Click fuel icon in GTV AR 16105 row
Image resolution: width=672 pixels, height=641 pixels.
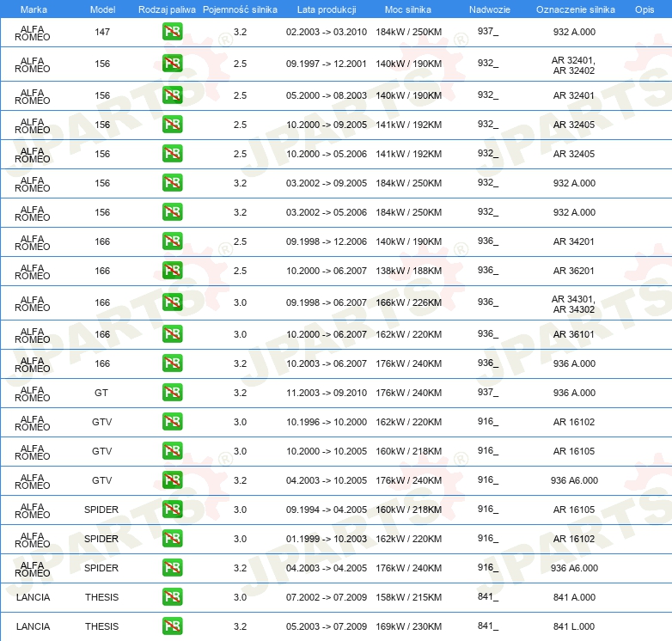point(172,451)
